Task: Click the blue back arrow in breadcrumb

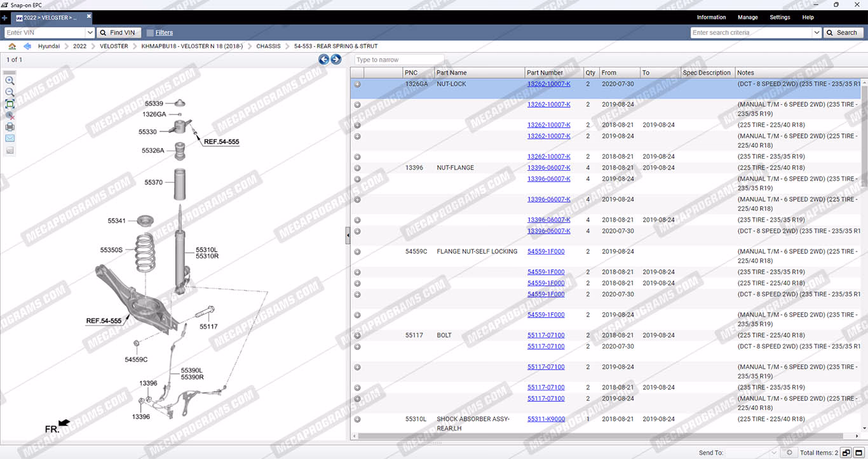Action: coord(27,46)
